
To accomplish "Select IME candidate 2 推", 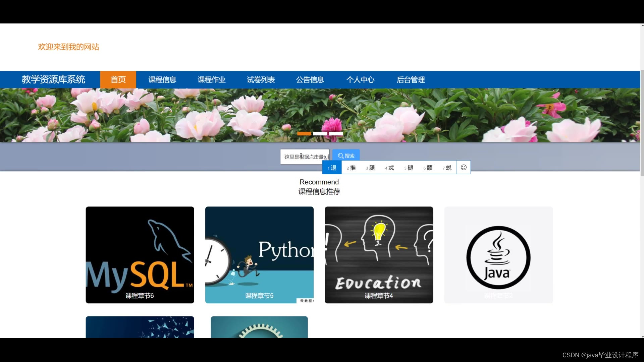I will coord(351,168).
